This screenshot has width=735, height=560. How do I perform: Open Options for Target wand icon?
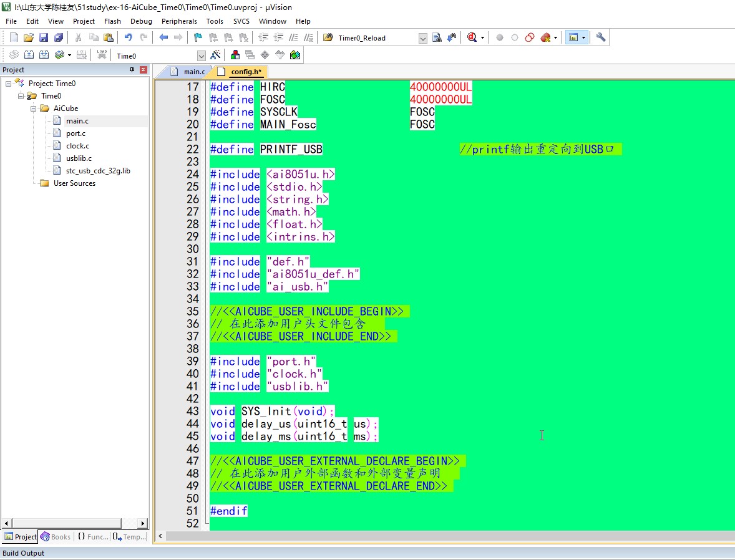click(216, 56)
